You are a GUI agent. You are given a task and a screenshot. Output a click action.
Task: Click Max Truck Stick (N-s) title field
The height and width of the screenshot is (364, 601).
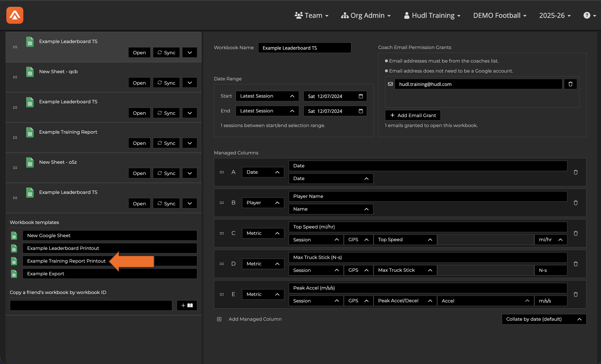pos(428,258)
